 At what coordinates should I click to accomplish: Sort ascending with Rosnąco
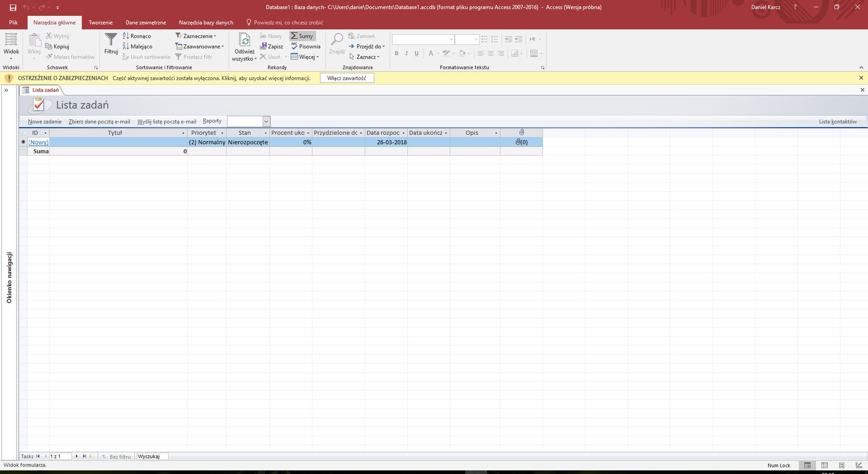pyautogui.click(x=137, y=36)
